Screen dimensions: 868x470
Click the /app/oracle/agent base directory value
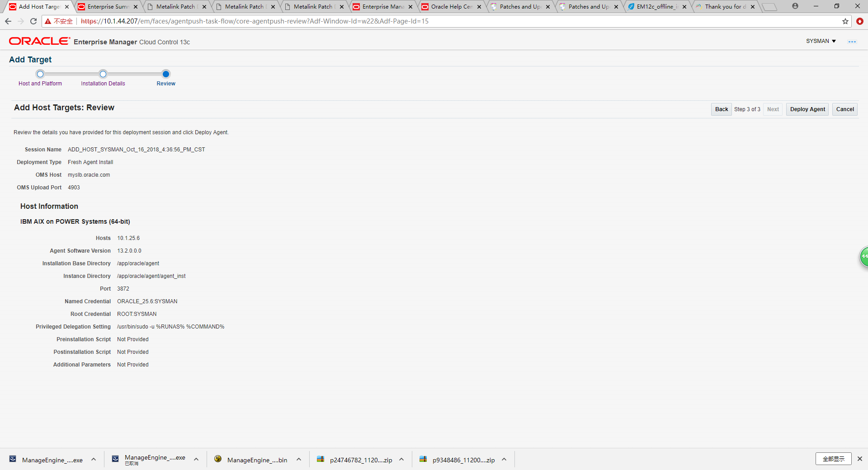(x=138, y=263)
